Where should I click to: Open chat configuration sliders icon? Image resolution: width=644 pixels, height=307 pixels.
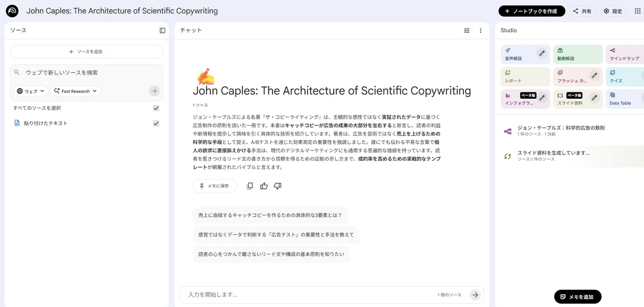coord(466,31)
